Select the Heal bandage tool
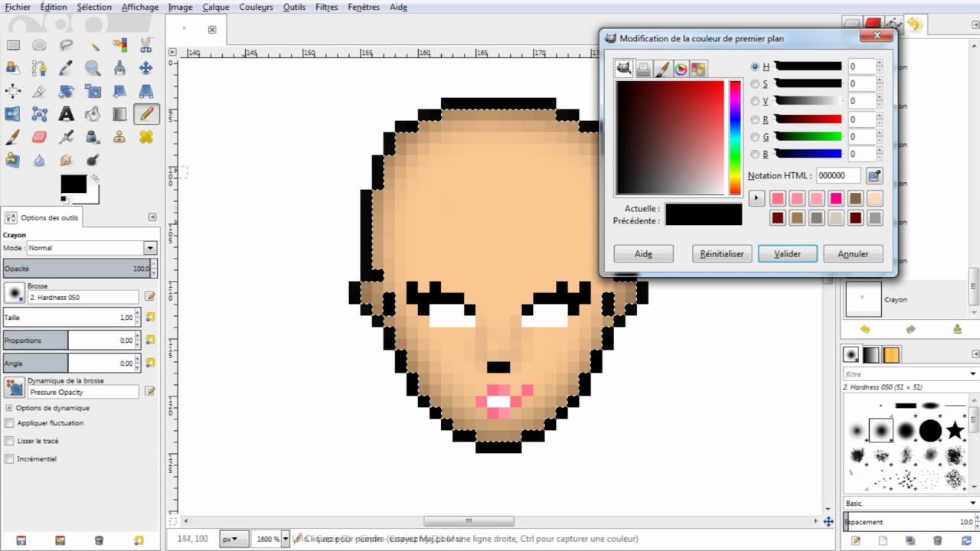 (146, 137)
